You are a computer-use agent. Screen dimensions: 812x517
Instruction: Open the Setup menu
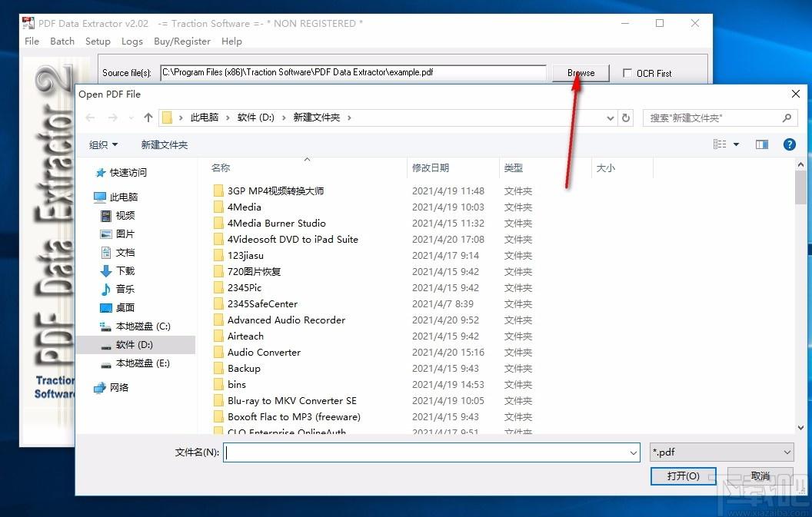tap(98, 41)
